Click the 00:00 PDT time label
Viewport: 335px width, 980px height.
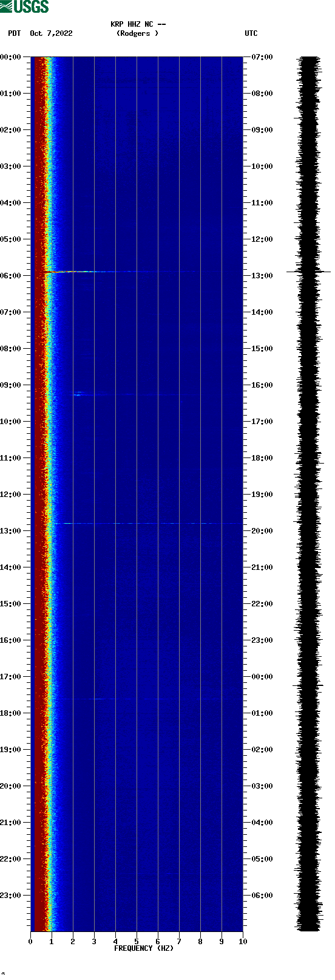11,57
